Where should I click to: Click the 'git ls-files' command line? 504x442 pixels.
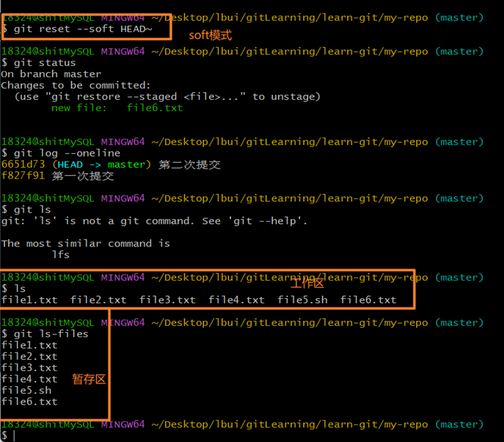[45, 334]
